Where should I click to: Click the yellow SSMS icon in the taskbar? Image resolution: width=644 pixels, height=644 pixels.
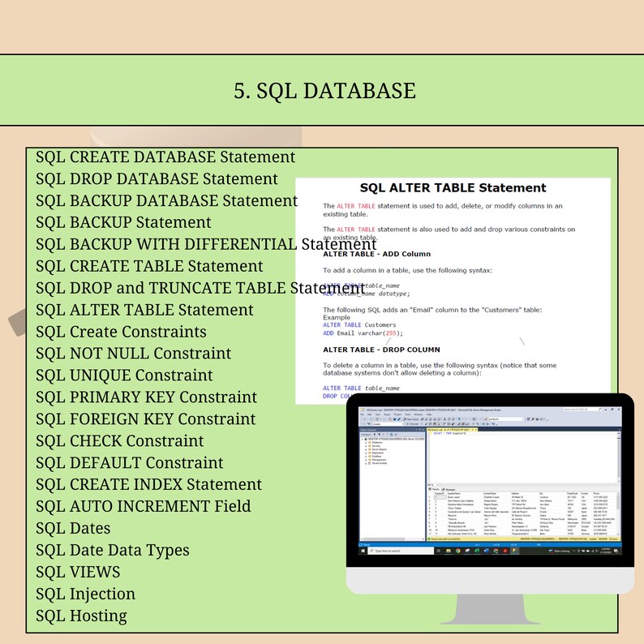coord(513,551)
